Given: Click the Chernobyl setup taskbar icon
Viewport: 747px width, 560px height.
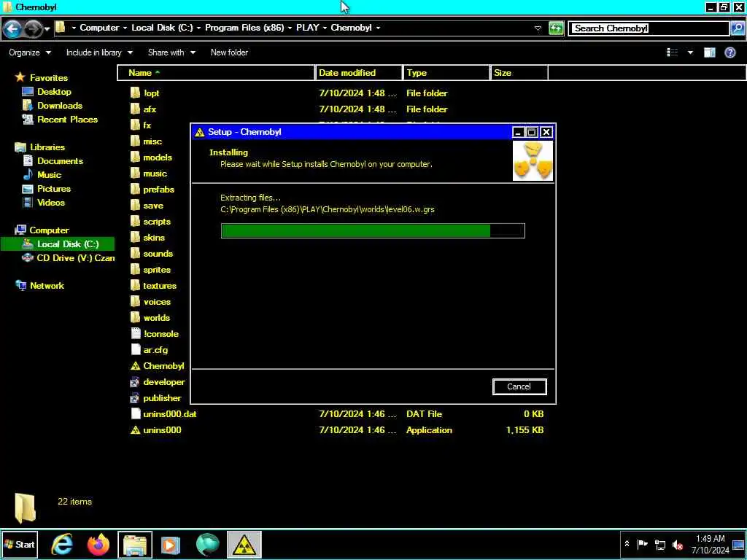Looking at the screenshot, I should coord(244,545).
